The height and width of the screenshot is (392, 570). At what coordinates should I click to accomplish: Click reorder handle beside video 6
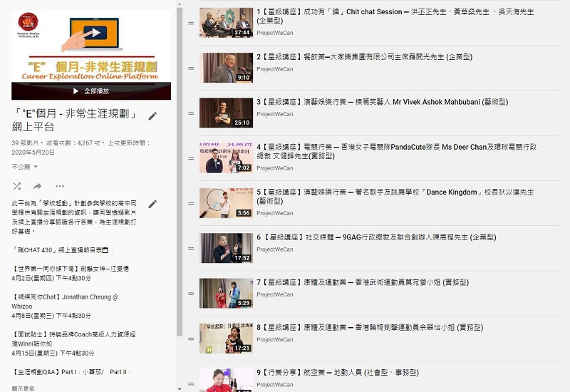click(x=191, y=249)
